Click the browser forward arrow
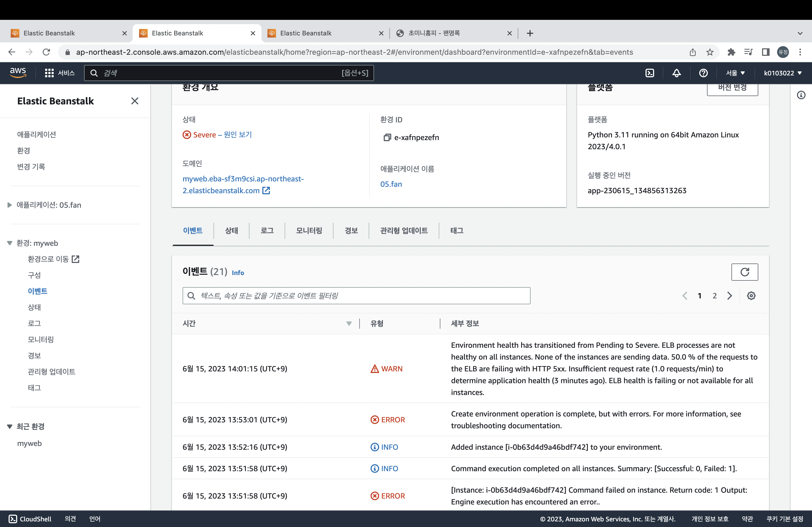This screenshot has width=812, height=527. click(x=29, y=52)
